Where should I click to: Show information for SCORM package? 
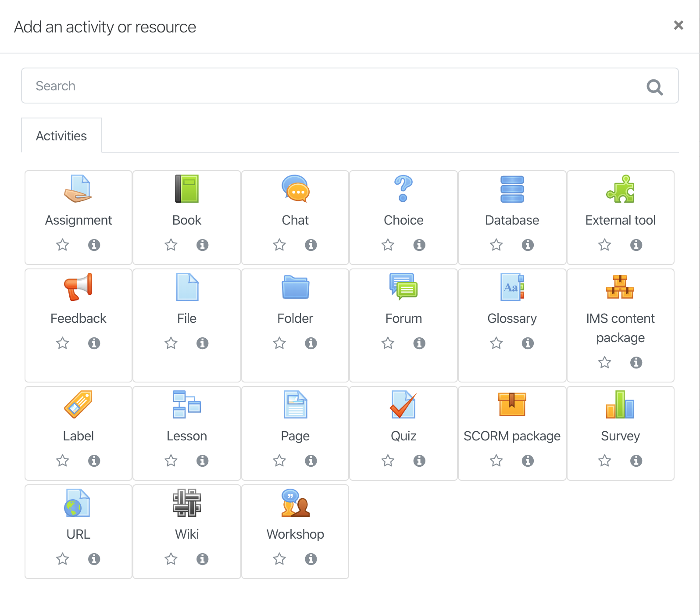528,461
